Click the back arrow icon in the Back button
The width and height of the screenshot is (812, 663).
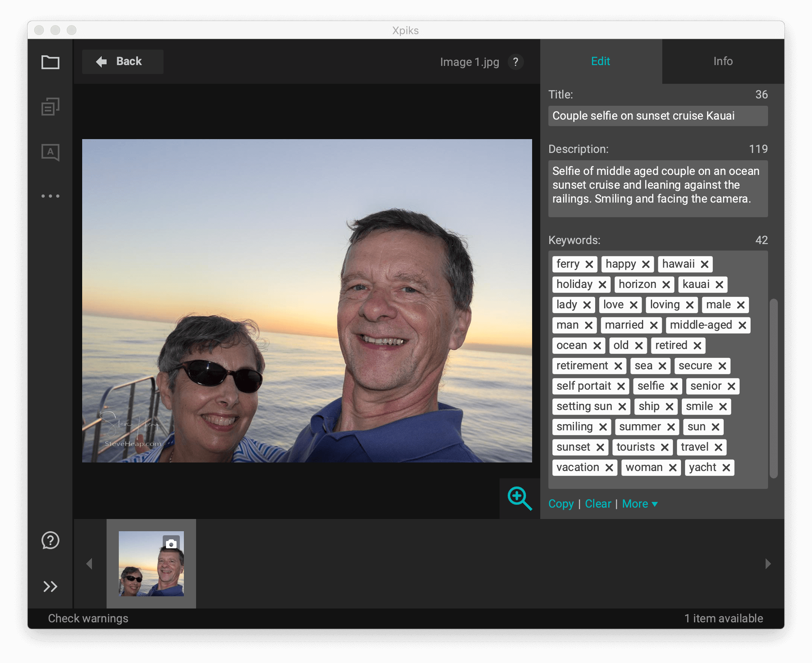click(101, 61)
